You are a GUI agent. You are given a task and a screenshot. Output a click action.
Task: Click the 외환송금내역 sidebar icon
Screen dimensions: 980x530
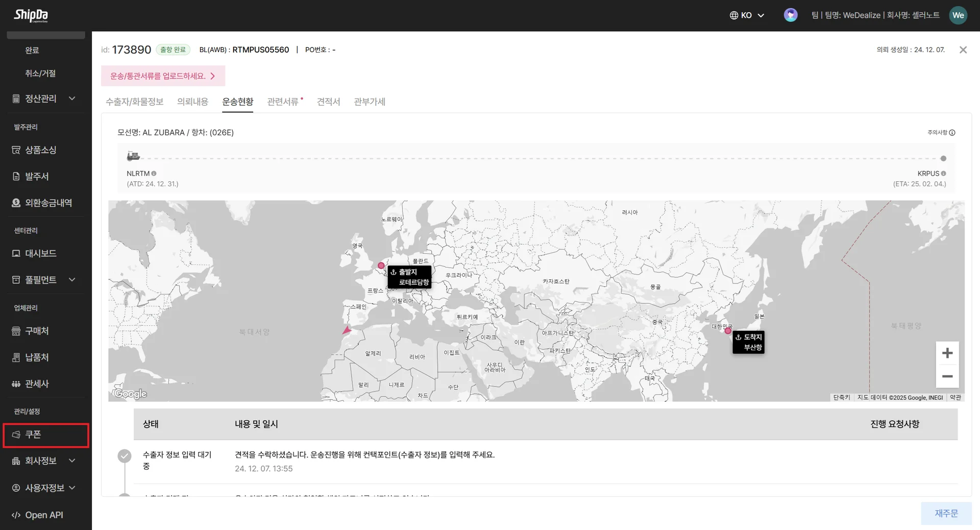click(x=15, y=203)
